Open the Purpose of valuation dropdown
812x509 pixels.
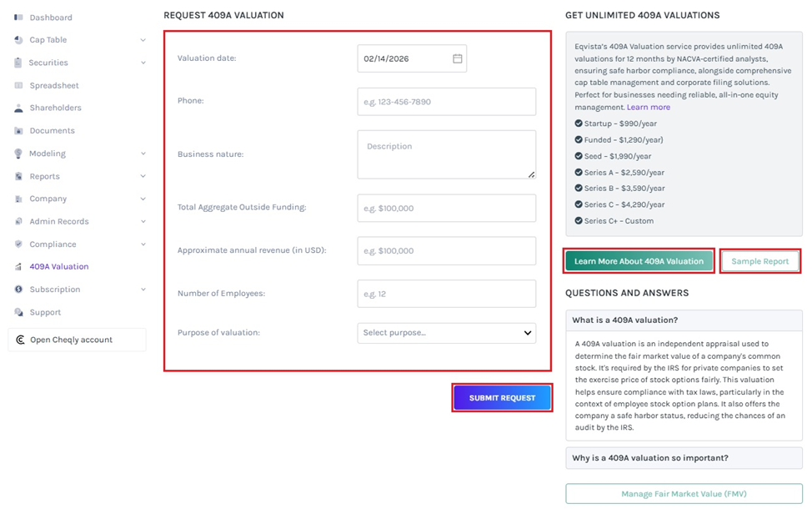[x=446, y=333]
